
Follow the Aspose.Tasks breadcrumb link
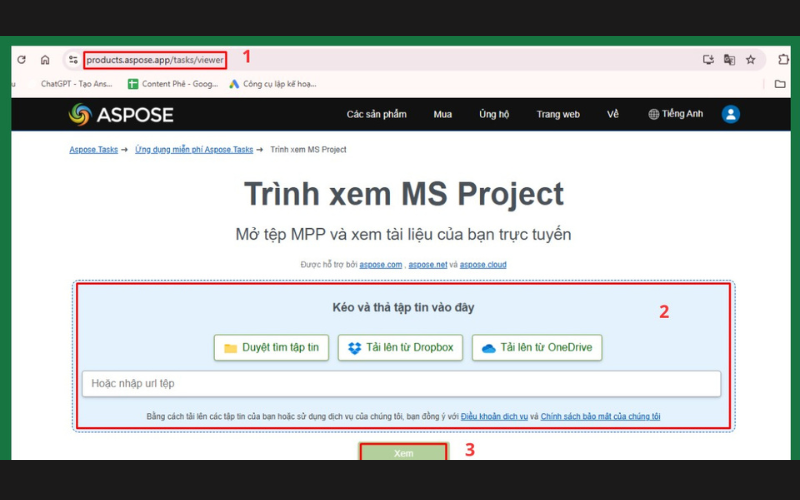coord(93,149)
